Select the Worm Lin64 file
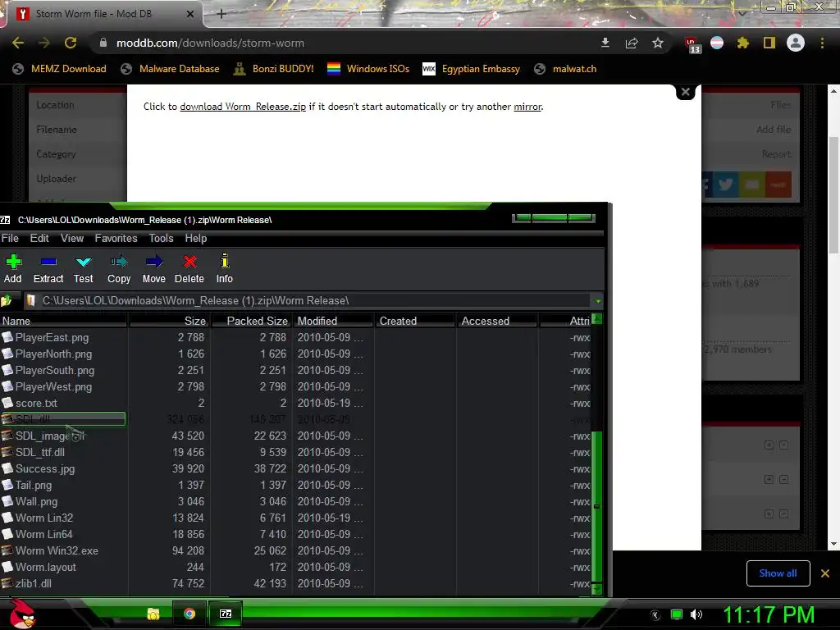Image resolution: width=840 pixels, height=630 pixels. (x=44, y=534)
